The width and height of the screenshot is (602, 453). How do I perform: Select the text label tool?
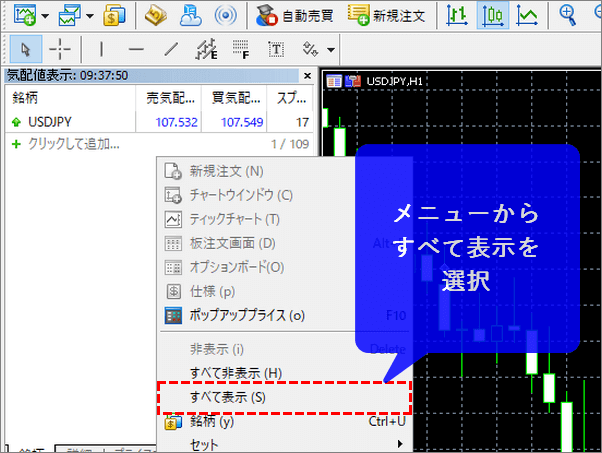pyautogui.click(x=276, y=49)
